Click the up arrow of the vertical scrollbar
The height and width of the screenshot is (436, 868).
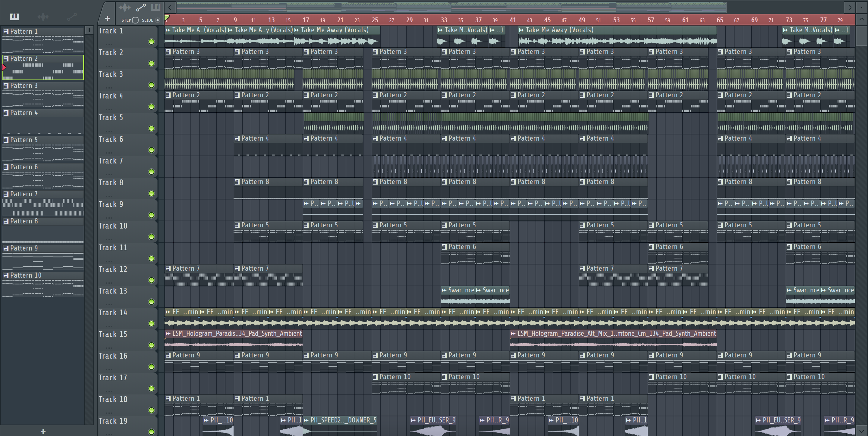click(862, 19)
